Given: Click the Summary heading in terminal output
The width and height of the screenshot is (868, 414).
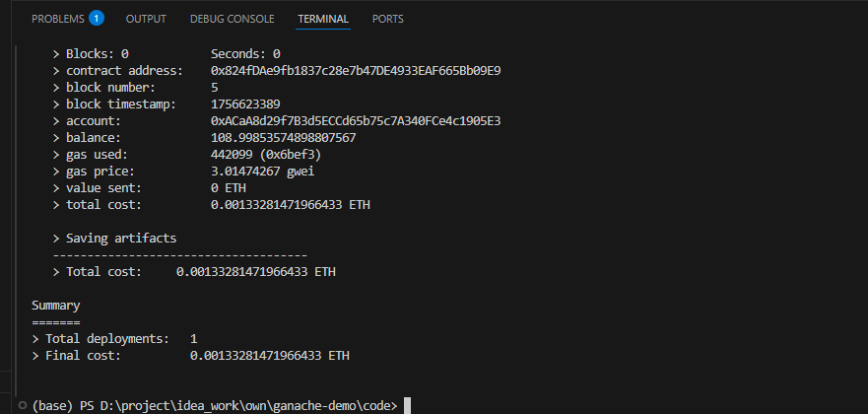Looking at the screenshot, I should [x=55, y=306].
